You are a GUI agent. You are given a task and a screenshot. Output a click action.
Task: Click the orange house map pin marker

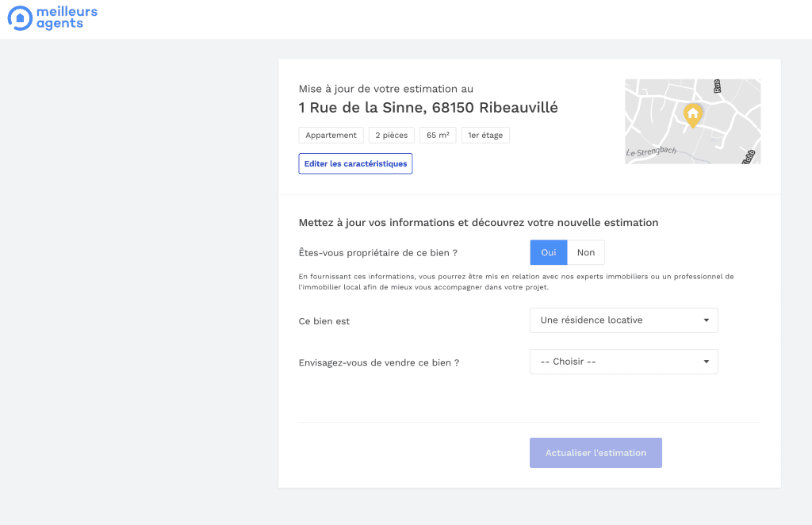coord(692,114)
